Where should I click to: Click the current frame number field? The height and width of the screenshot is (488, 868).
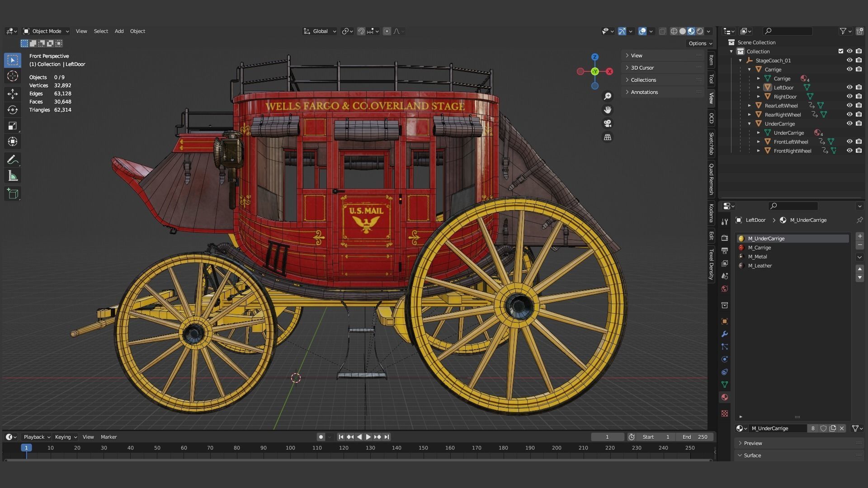coord(607,437)
